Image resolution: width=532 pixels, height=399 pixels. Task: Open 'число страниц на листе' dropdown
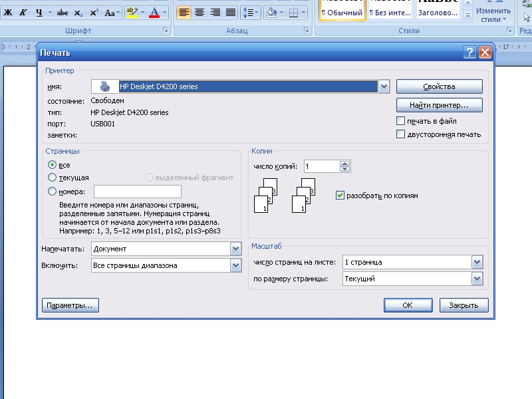point(477,262)
